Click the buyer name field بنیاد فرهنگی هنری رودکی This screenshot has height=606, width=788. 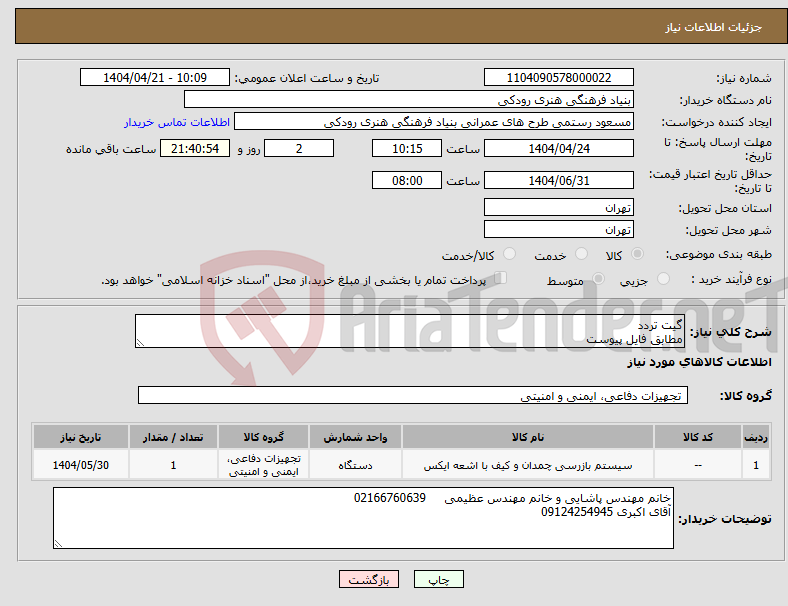pos(409,99)
